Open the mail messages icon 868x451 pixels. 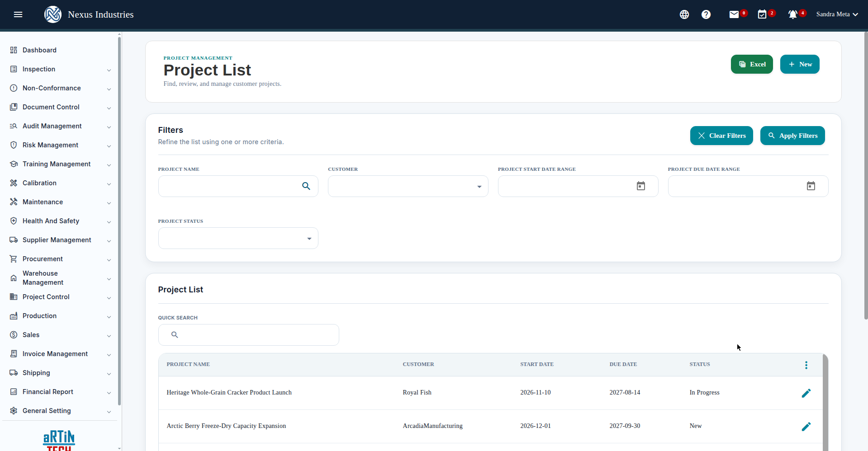(734, 14)
